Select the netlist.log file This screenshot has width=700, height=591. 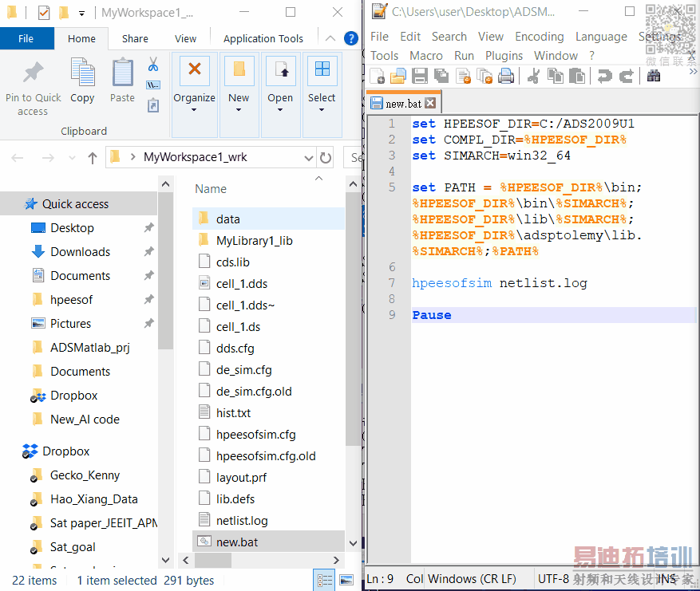pos(242,521)
